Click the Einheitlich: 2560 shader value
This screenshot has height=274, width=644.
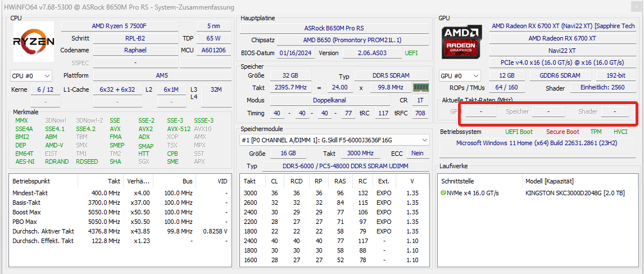602,88
